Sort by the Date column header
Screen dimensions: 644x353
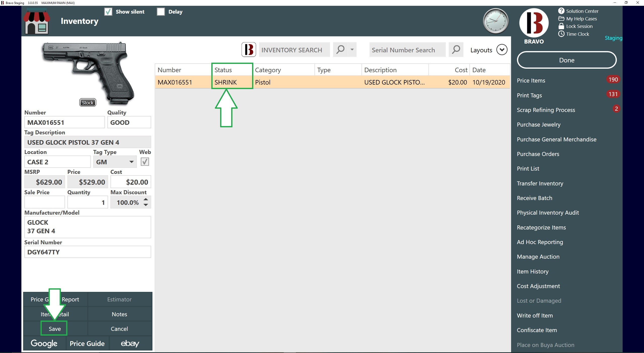pos(490,70)
